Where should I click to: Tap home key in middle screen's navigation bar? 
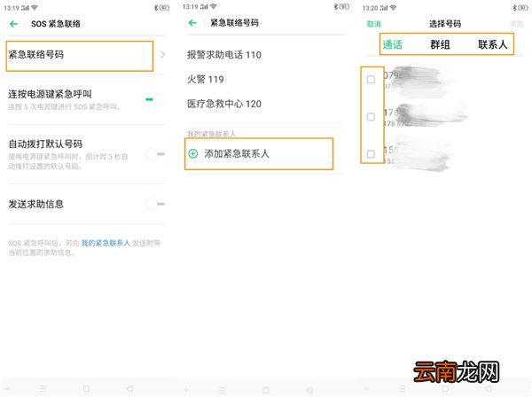coord(266,390)
